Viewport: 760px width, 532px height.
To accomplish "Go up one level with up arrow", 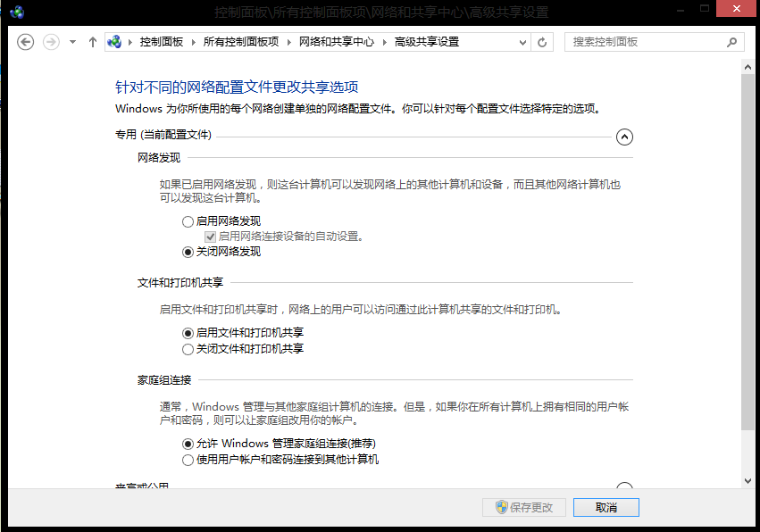I will (93, 42).
